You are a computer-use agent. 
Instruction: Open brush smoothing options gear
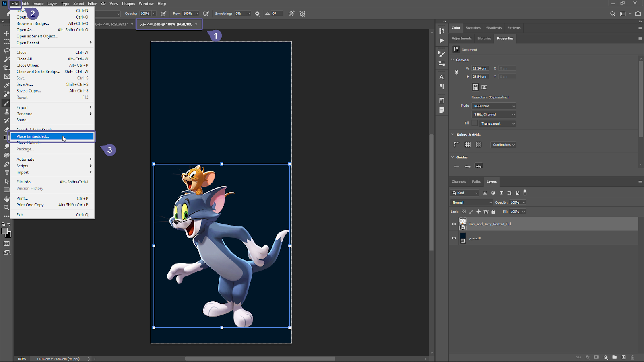click(257, 14)
